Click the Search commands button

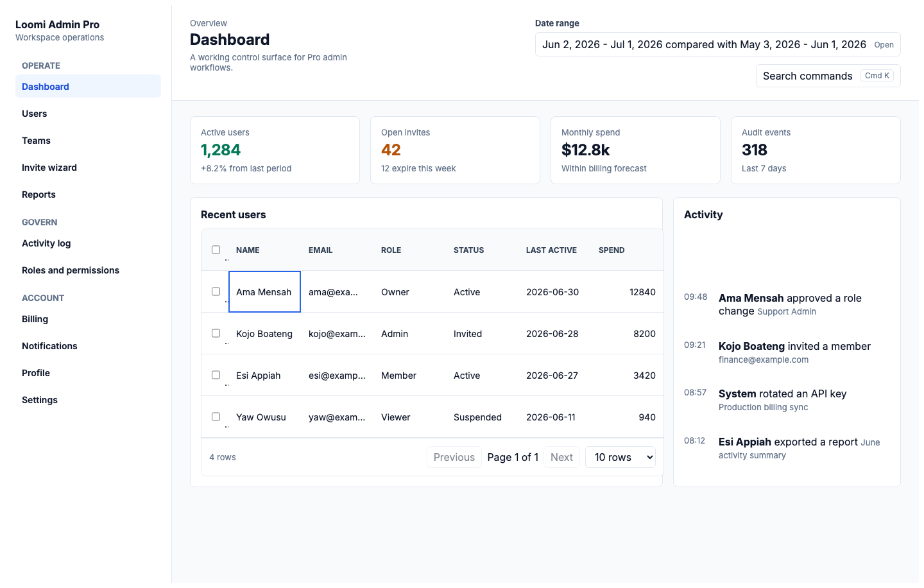(x=828, y=76)
